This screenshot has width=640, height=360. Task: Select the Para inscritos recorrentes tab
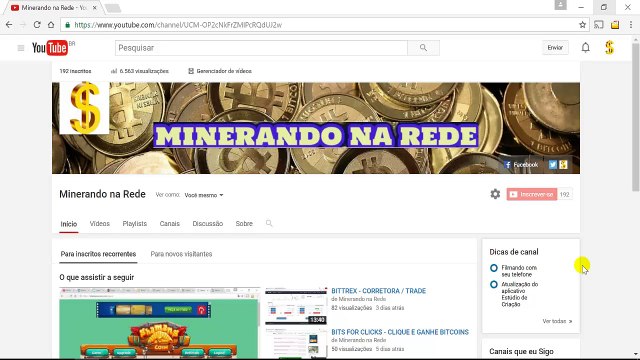point(98,254)
